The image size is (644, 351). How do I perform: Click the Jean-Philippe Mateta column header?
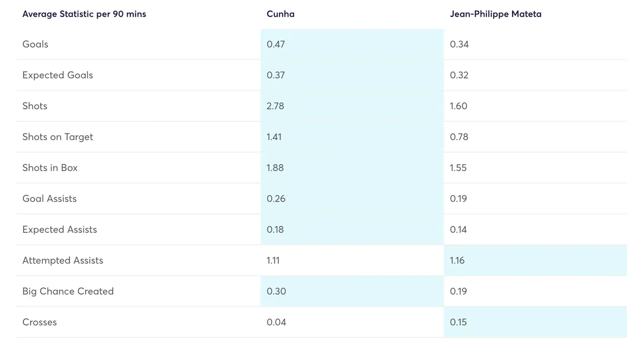pos(495,14)
